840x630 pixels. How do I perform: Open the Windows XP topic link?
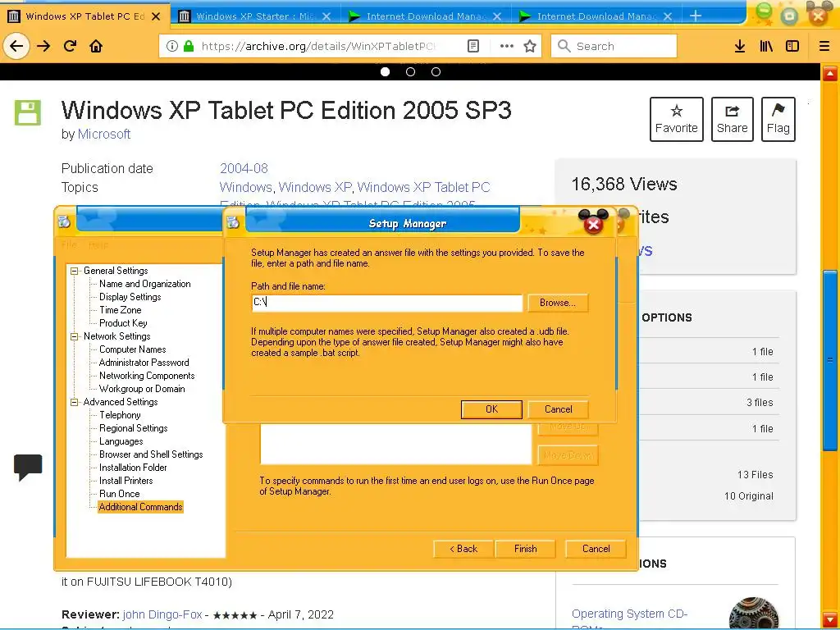315,187
